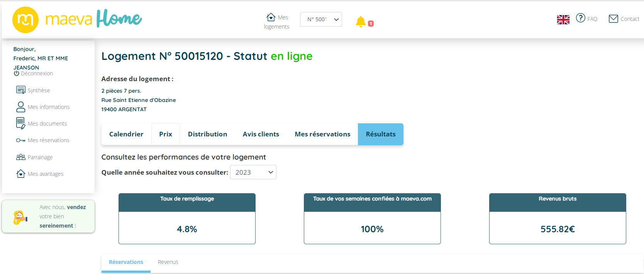Open notifications bell icon
The image size is (644, 274).
click(361, 22)
